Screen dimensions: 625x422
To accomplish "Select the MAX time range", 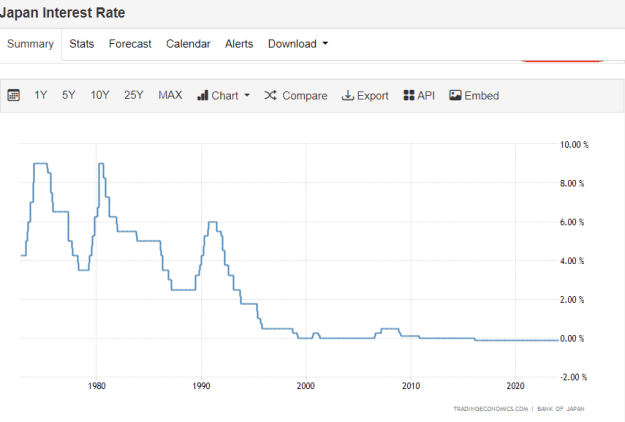I will (x=170, y=95).
